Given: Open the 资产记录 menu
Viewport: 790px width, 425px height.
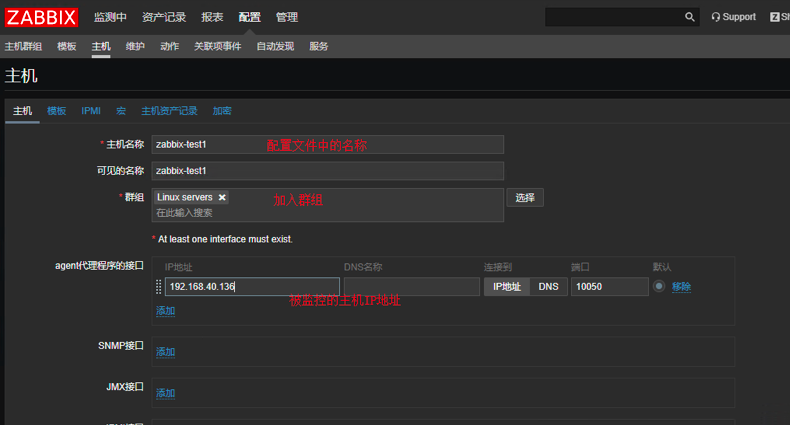Looking at the screenshot, I should (x=164, y=17).
